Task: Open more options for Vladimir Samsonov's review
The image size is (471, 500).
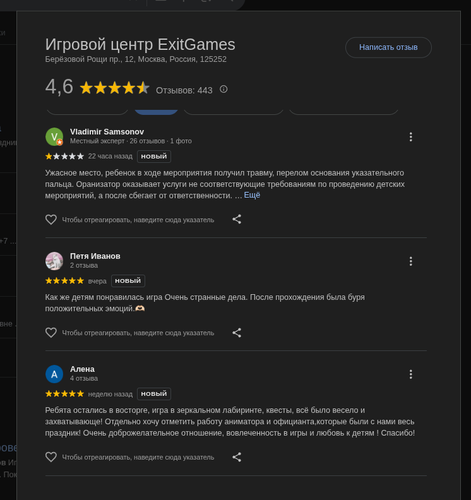Action: (x=411, y=137)
